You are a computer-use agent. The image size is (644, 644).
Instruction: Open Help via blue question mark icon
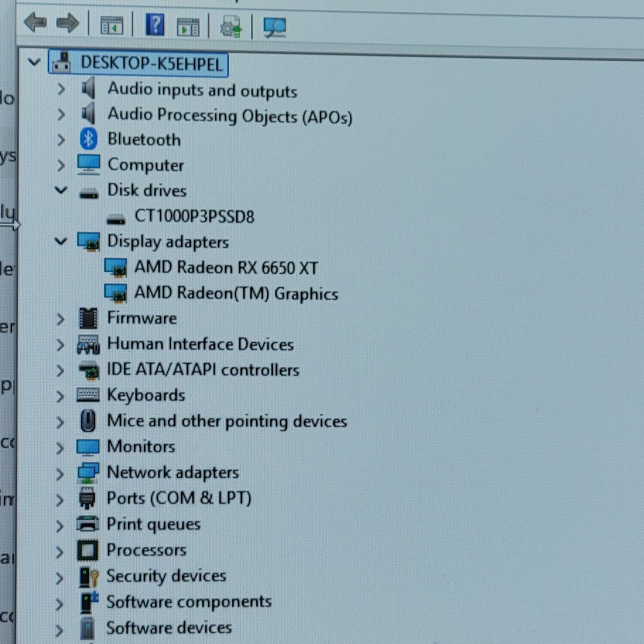(155, 25)
